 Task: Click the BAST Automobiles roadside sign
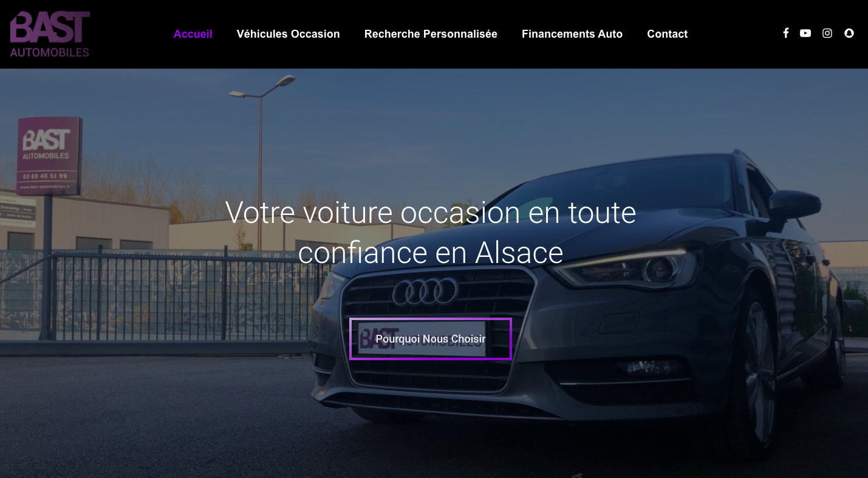pos(49,156)
